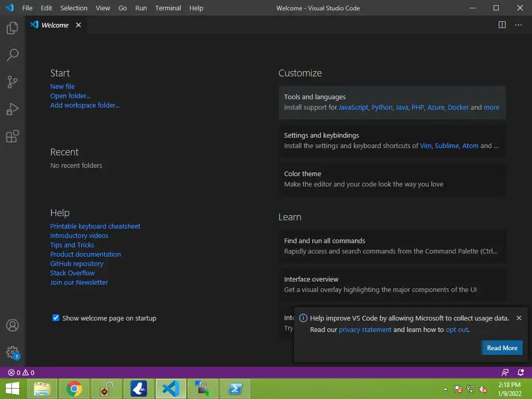Open the Go menu
532x399 pixels.
tap(123, 8)
